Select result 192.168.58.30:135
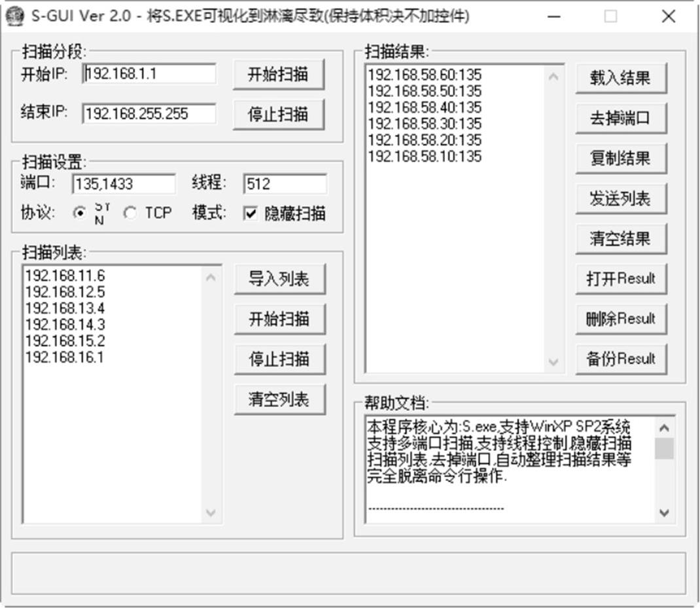This screenshot has height=608, width=700. (425, 124)
